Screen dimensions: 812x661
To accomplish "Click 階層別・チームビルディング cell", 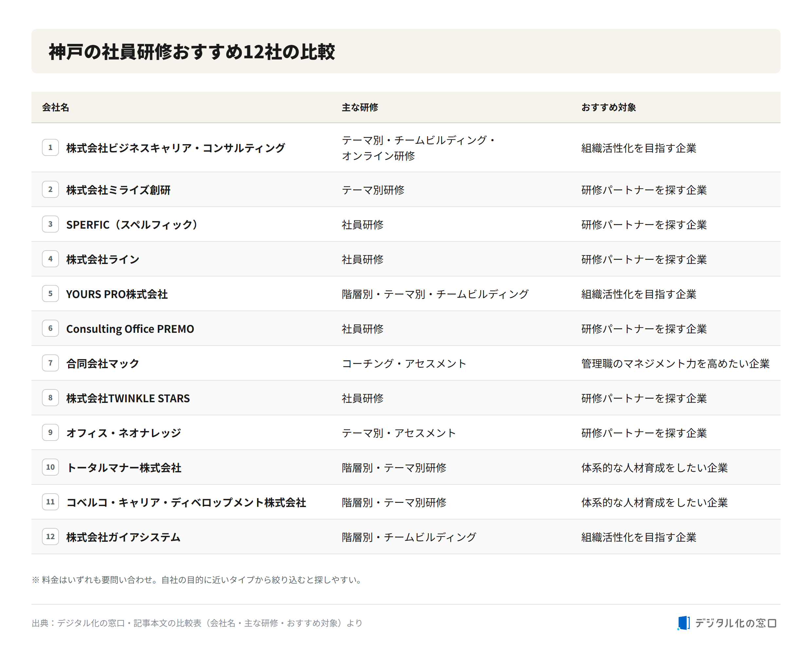I will coord(409,537).
